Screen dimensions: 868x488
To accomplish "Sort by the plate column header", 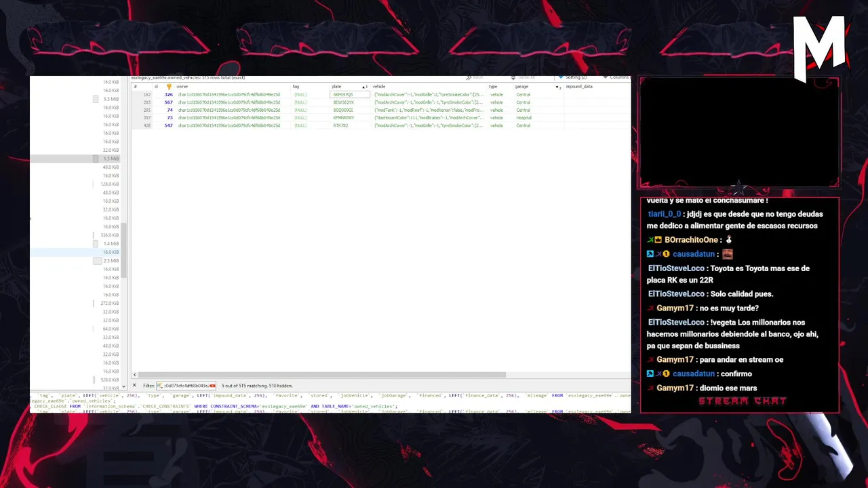I will tap(349, 87).
